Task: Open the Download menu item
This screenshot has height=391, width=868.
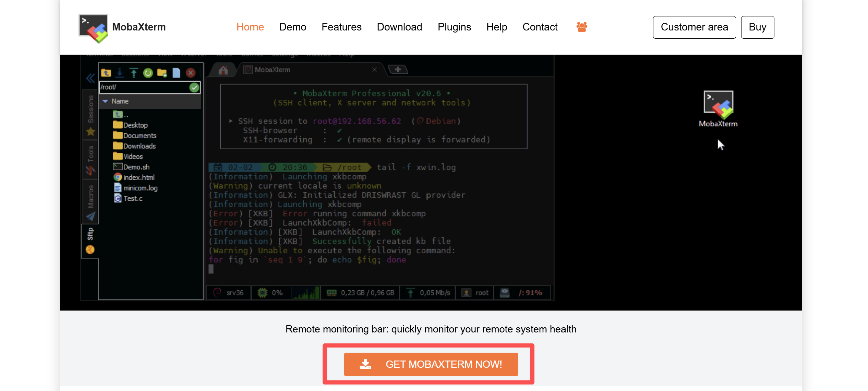Action: [x=399, y=27]
